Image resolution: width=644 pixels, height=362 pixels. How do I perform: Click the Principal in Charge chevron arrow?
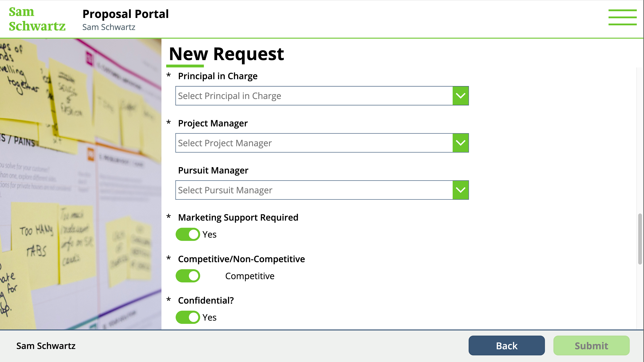[x=461, y=96]
